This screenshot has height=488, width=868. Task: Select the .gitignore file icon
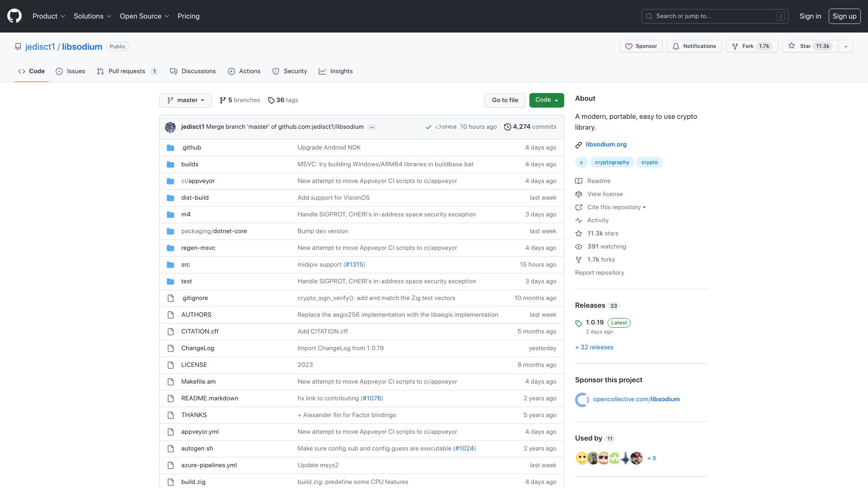click(x=170, y=298)
